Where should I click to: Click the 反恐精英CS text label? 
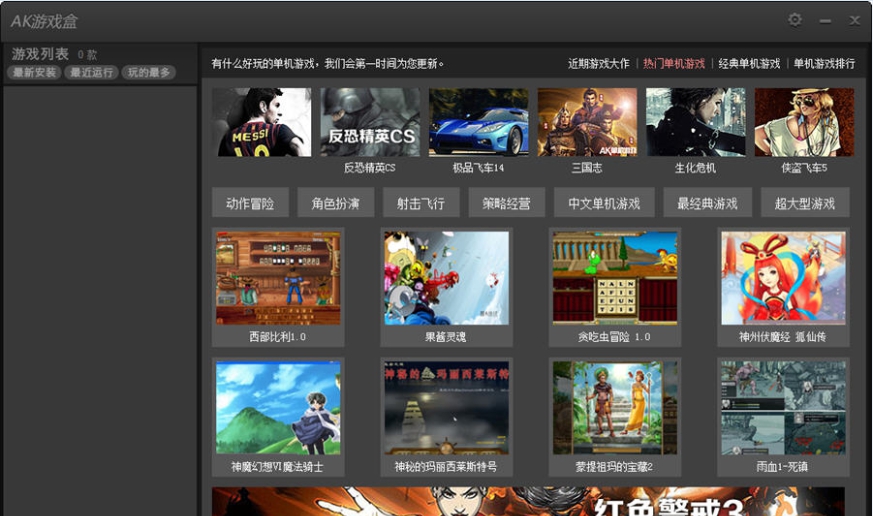tap(370, 168)
